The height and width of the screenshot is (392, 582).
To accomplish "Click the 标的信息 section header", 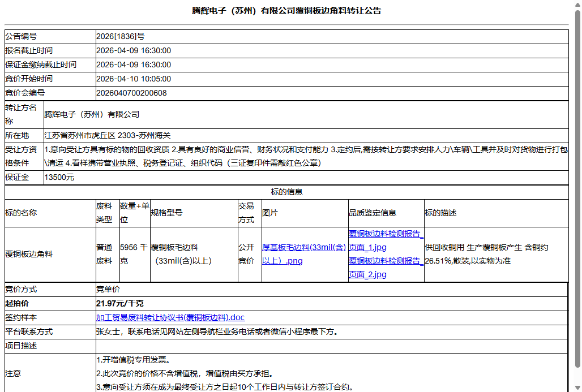I will point(286,192).
